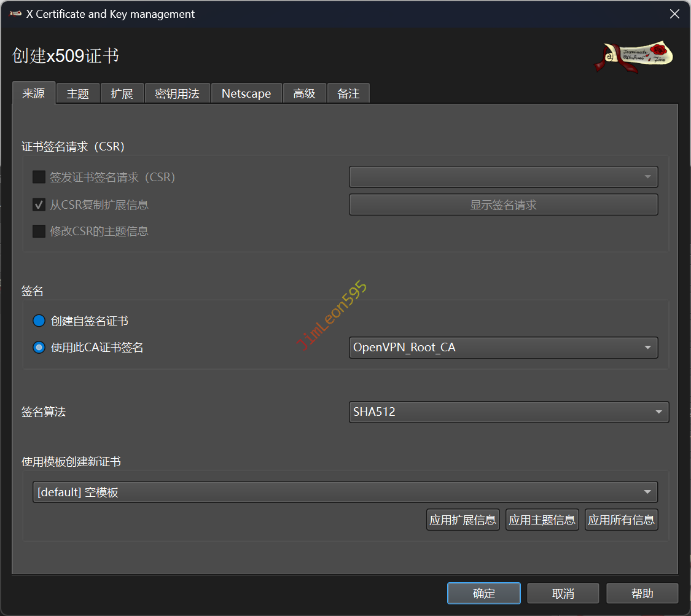The height and width of the screenshot is (616, 691).
Task: Select 创建自签名证书 radio button
Action: click(x=39, y=321)
